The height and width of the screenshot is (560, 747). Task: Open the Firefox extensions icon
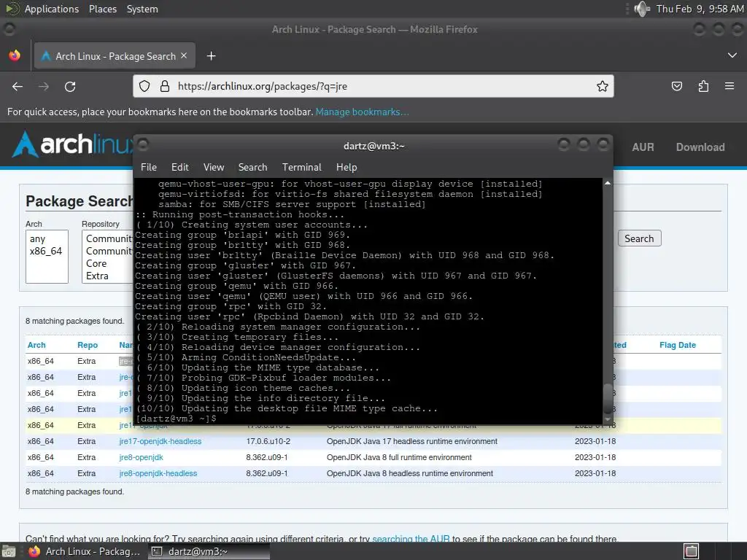(x=703, y=86)
